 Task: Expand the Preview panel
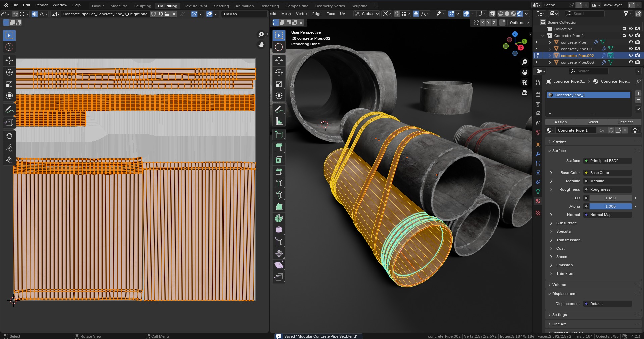[x=559, y=141]
